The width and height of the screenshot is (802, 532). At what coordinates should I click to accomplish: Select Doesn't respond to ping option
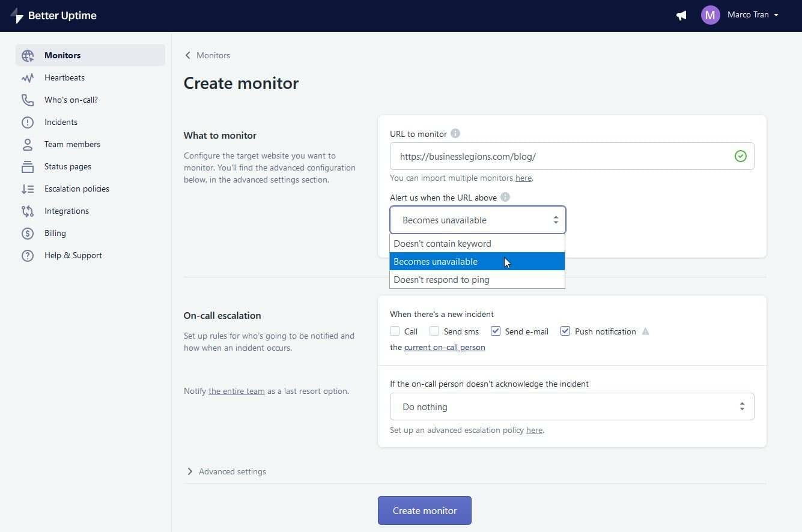[441, 279]
